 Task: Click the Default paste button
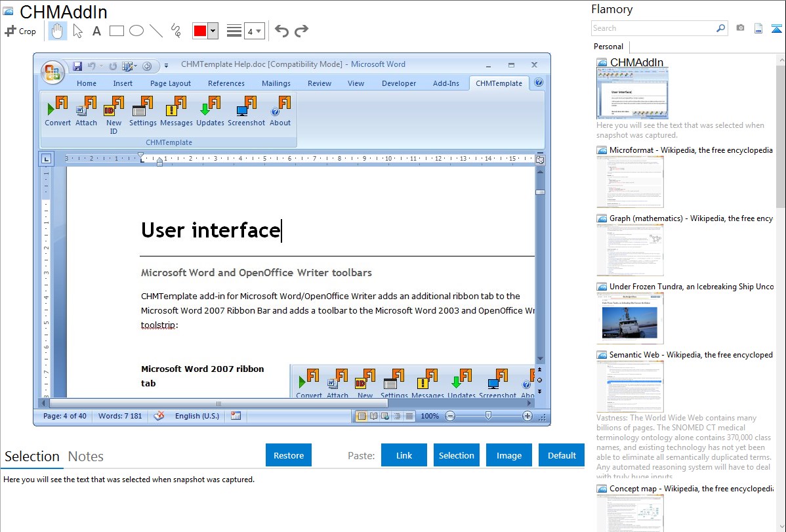pos(562,455)
